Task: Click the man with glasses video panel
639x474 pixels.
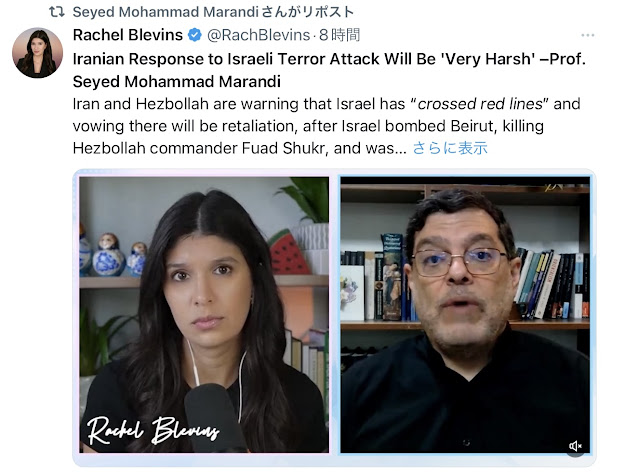Action: coord(465,315)
